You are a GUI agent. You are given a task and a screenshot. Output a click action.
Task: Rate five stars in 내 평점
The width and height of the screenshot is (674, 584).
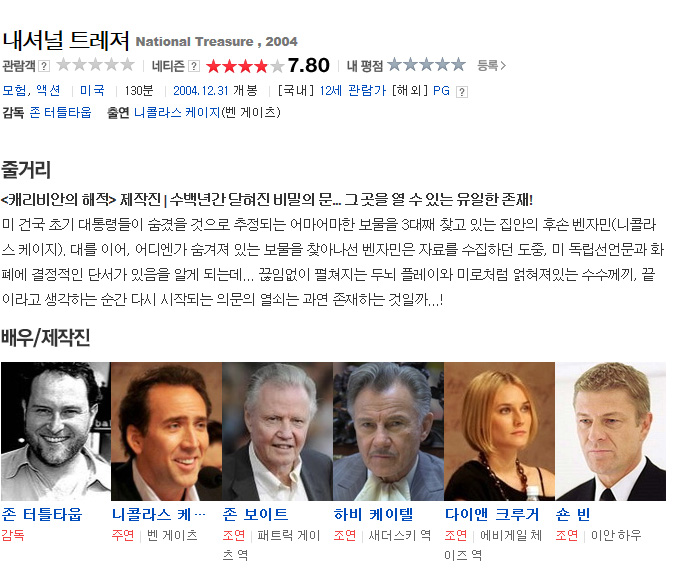pyautogui.click(x=458, y=65)
